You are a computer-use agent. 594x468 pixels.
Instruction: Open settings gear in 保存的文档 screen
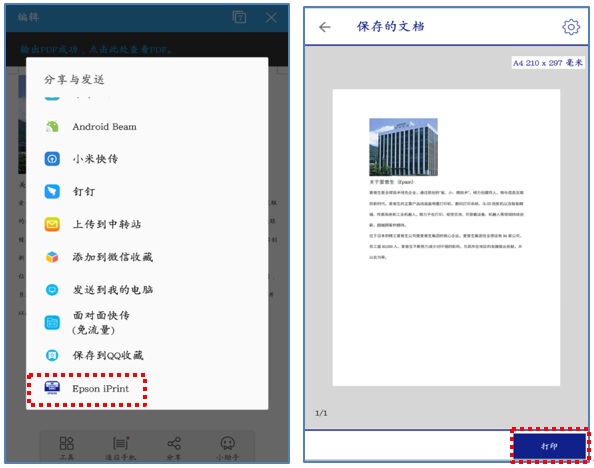coord(571,27)
